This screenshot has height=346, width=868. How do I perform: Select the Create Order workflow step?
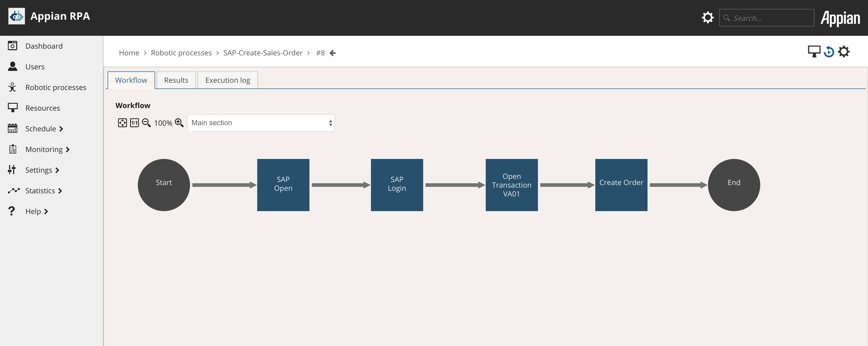[x=621, y=185]
